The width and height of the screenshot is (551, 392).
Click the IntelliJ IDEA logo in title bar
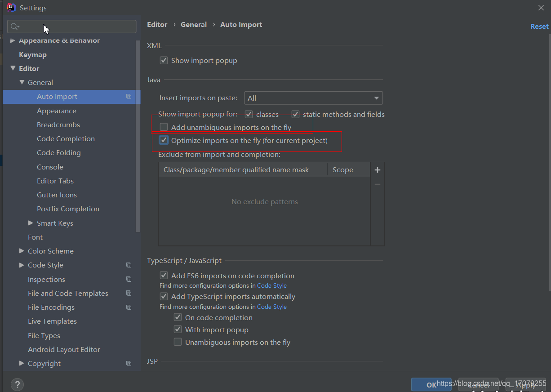pos(11,8)
